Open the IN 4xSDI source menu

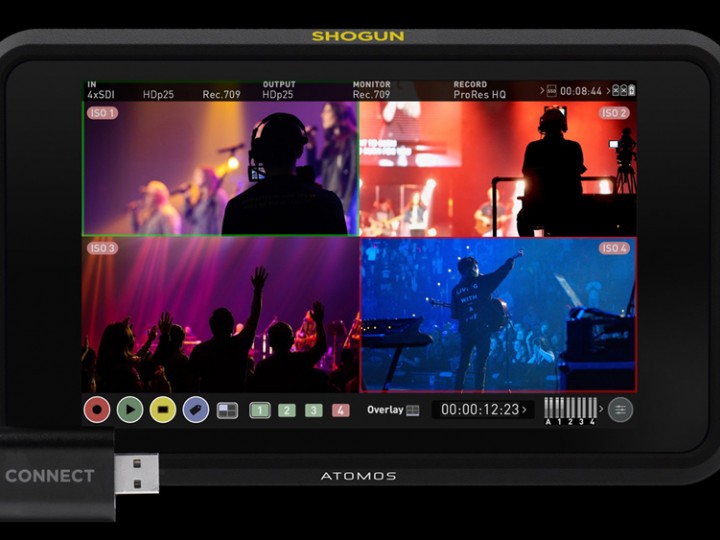(101, 90)
